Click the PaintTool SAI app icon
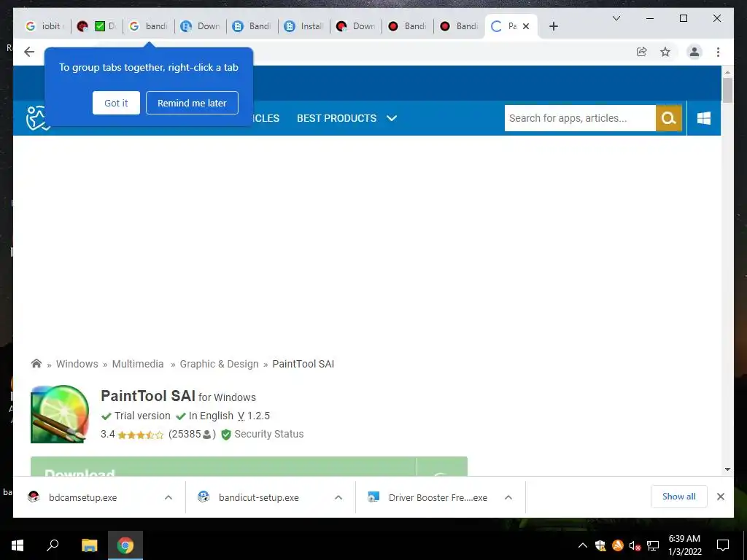The image size is (747, 560). (x=60, y=414)
